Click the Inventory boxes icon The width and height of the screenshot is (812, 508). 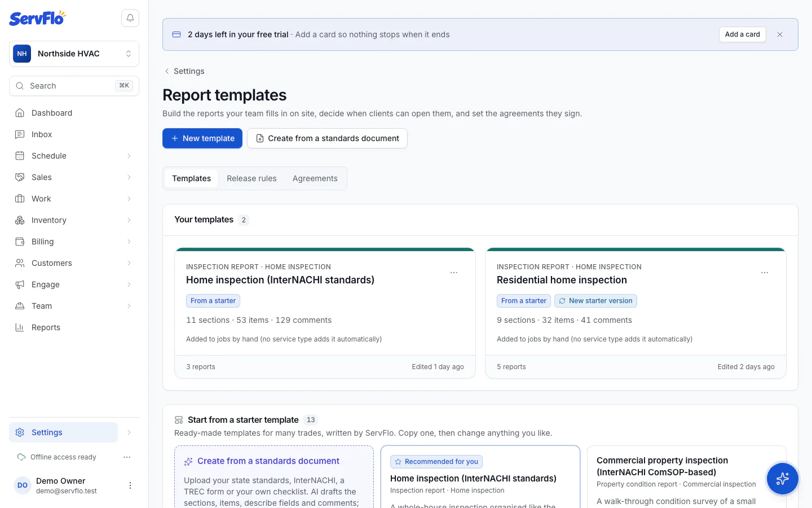pyautogui.click(x=20, y=220)
